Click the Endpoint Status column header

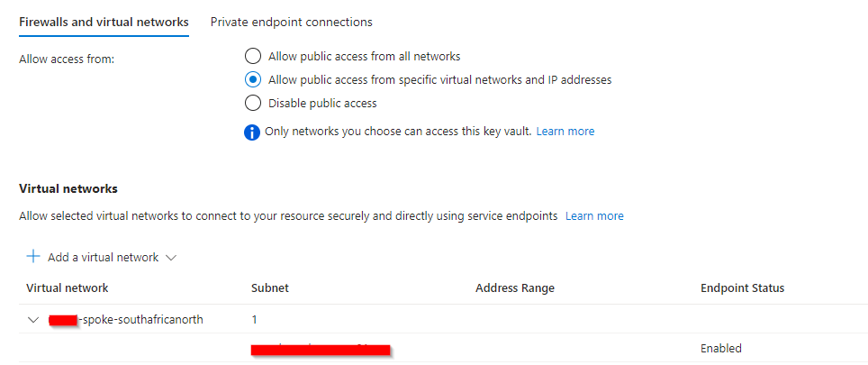point(742,288)
